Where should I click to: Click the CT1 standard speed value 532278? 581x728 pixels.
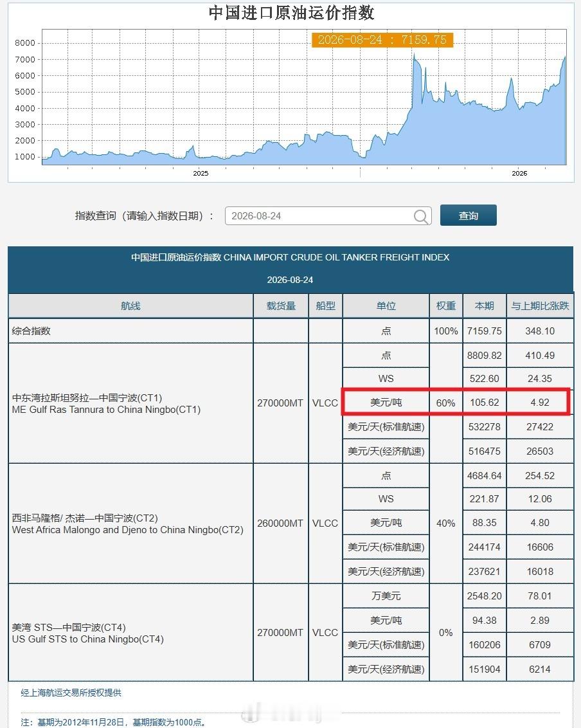point(485,426)
